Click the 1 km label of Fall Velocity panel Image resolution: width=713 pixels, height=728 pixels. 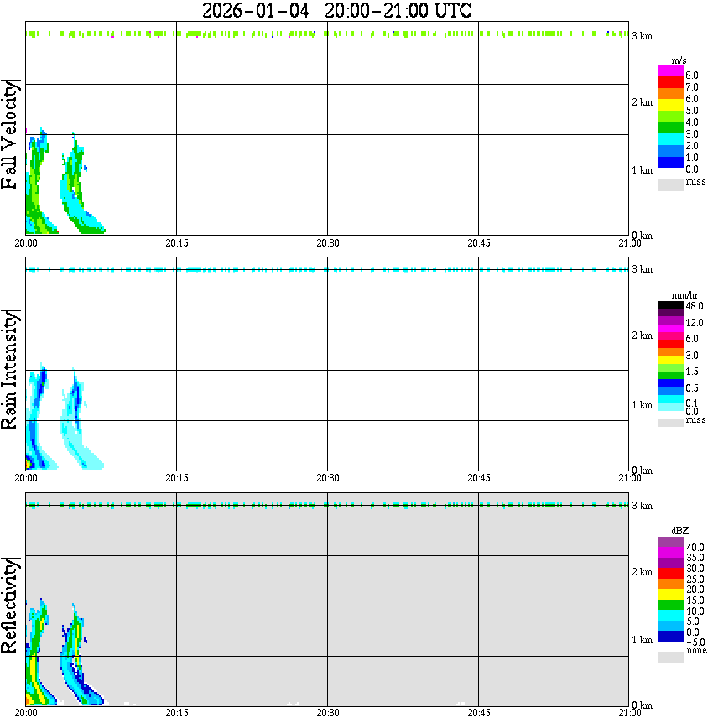(643, 170)
